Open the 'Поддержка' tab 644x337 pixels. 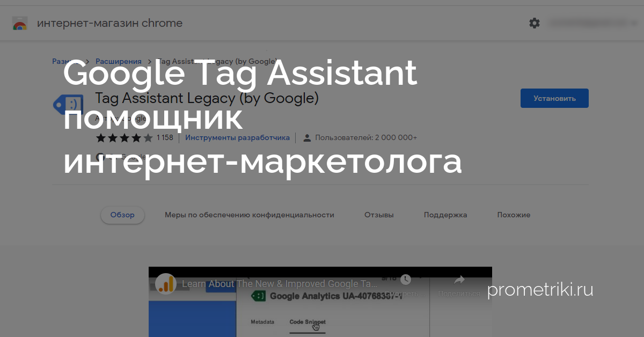tap(445, 215)
